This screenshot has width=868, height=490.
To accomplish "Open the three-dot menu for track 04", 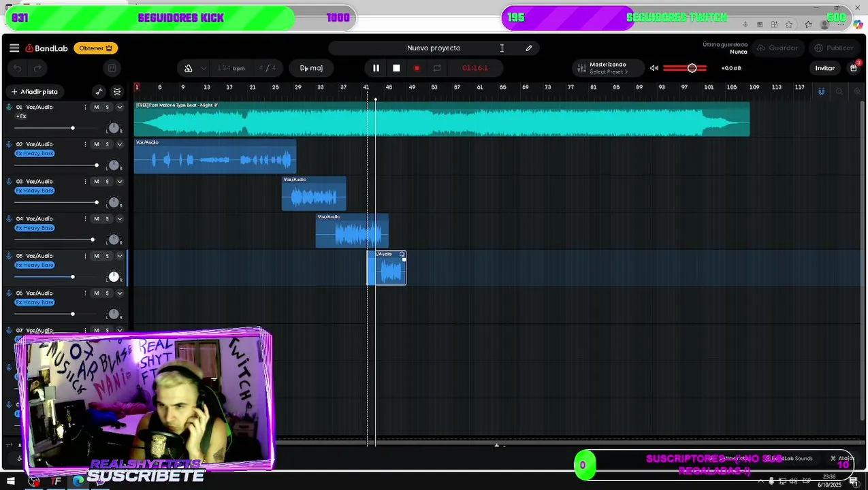I will click(x=85, y=218).
